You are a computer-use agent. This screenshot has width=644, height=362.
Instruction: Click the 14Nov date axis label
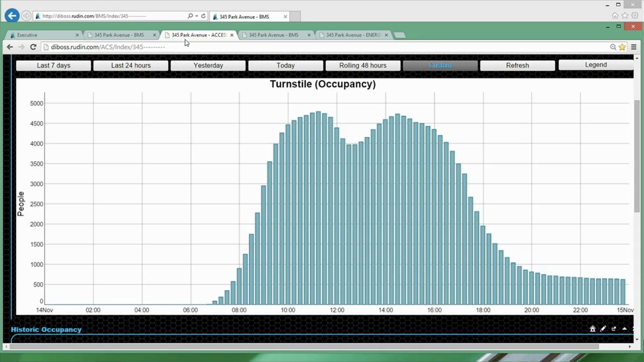(x=45, y=310)
